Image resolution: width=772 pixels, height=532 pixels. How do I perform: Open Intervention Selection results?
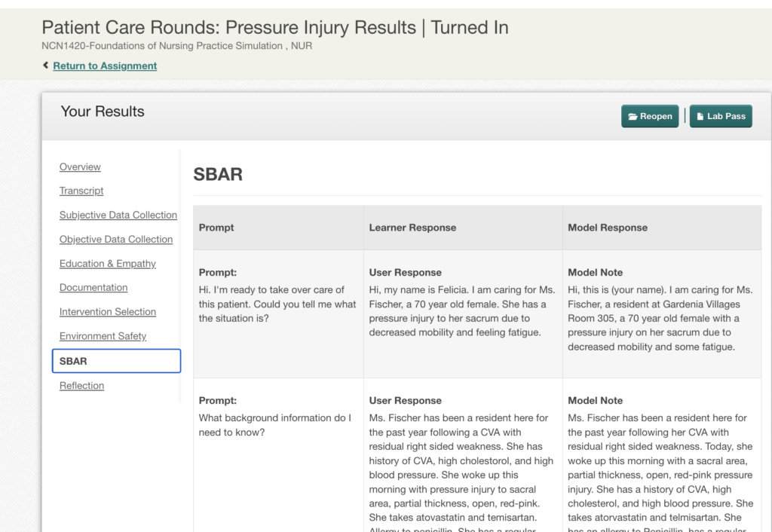(x=108, y=312)
